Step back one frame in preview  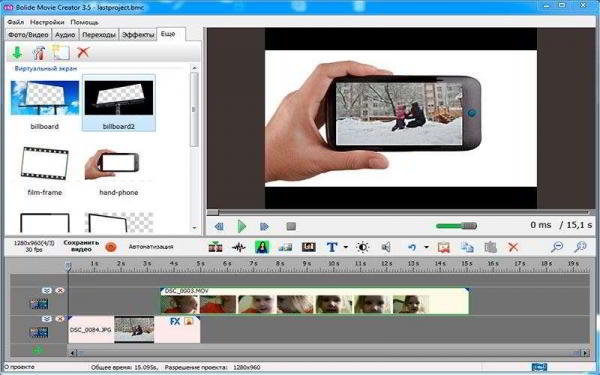(219, 226)
